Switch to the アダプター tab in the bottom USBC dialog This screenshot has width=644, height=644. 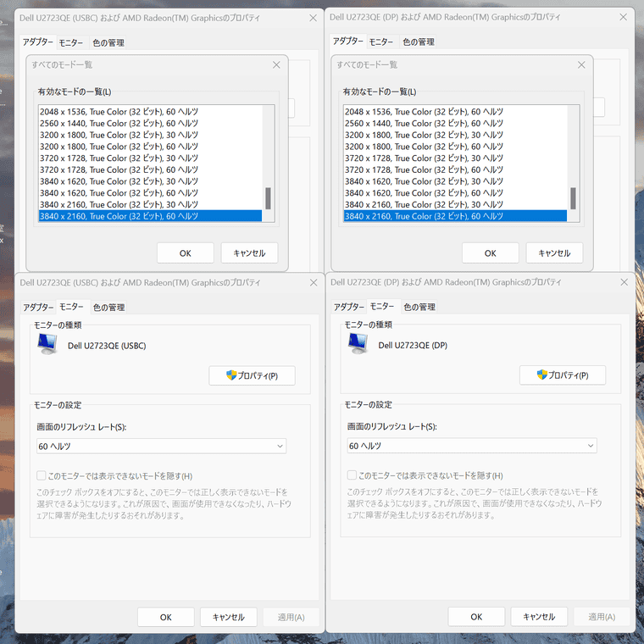pyautogui.click(x=38, y=308)
